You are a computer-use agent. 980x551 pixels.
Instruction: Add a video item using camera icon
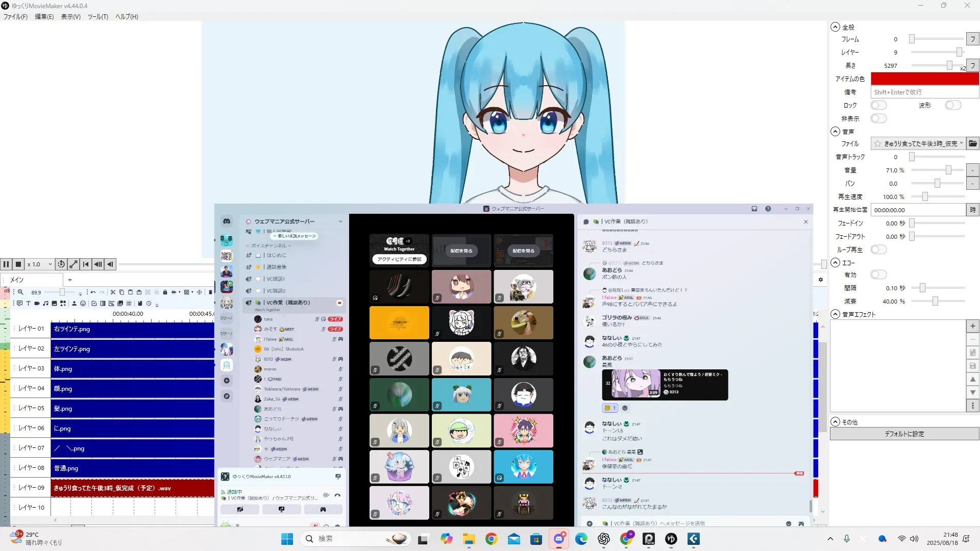[37, 303]
